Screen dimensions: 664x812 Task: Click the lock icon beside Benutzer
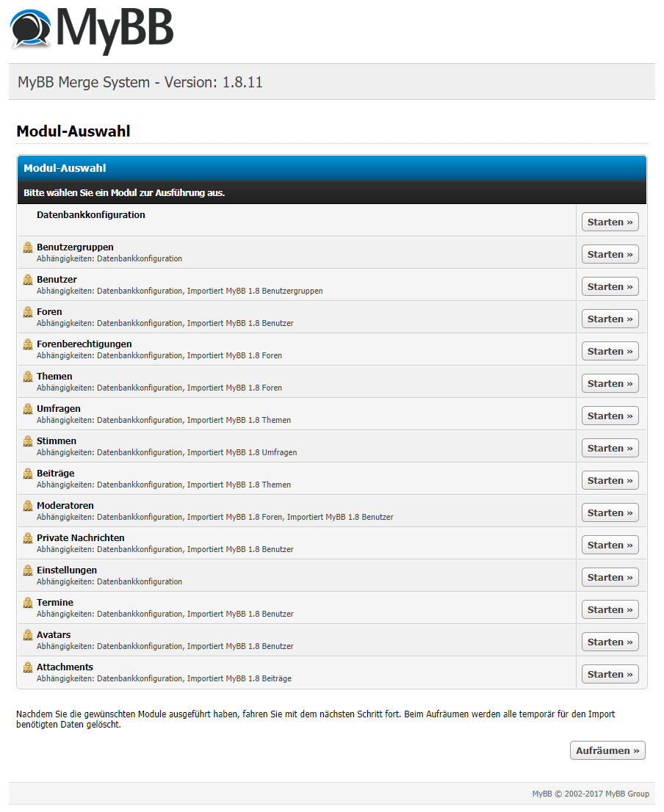[x=28, y=280]
